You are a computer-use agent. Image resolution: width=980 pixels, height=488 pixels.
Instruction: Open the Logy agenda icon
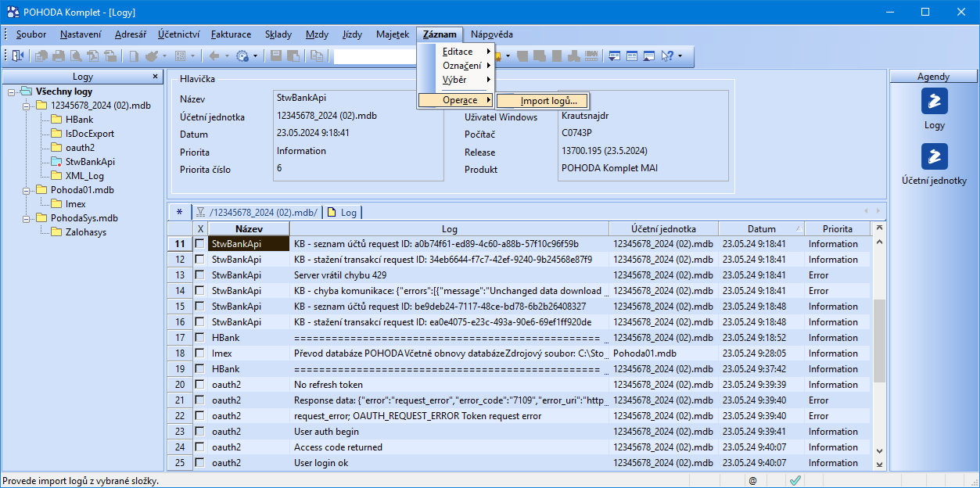[935, 101]
